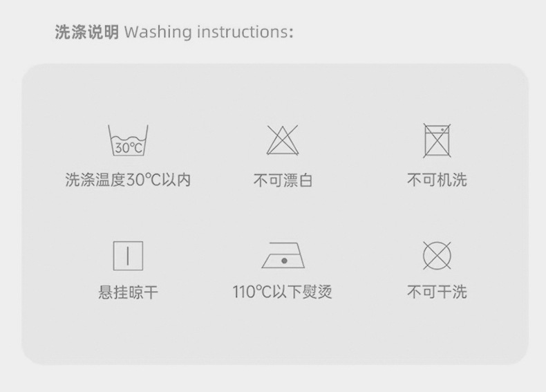The height and width of the screenshot is (392, 546).
Task: Click the X mark over the washing machine
Action: tap(437, 140)
